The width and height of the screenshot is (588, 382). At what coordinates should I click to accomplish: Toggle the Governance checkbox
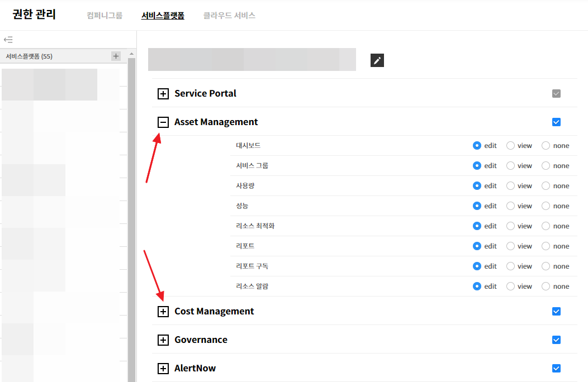[x=556, y=340]
